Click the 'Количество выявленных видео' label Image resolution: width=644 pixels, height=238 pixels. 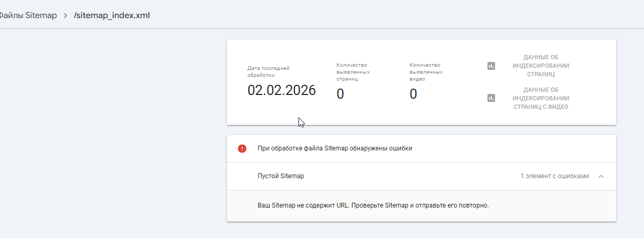(x=426, y=72)
